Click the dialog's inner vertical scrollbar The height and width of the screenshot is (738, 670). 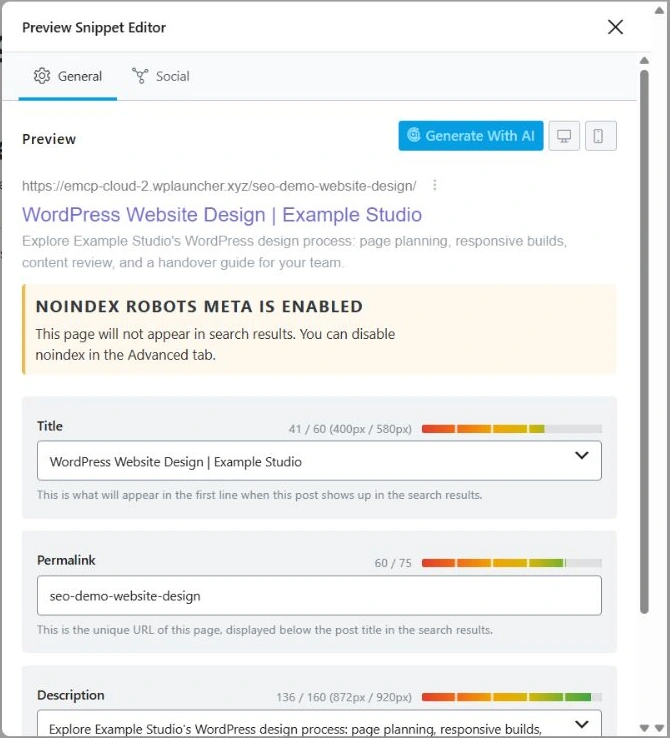click(x=644, y=342)
